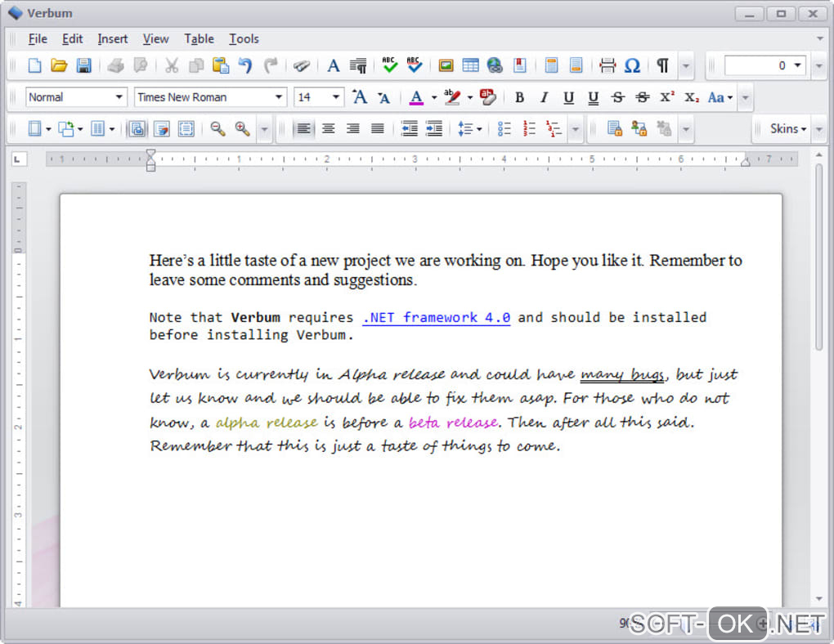This screenshot has height=644, width=834.
Task: Align text left
Action: click(303, 128)
